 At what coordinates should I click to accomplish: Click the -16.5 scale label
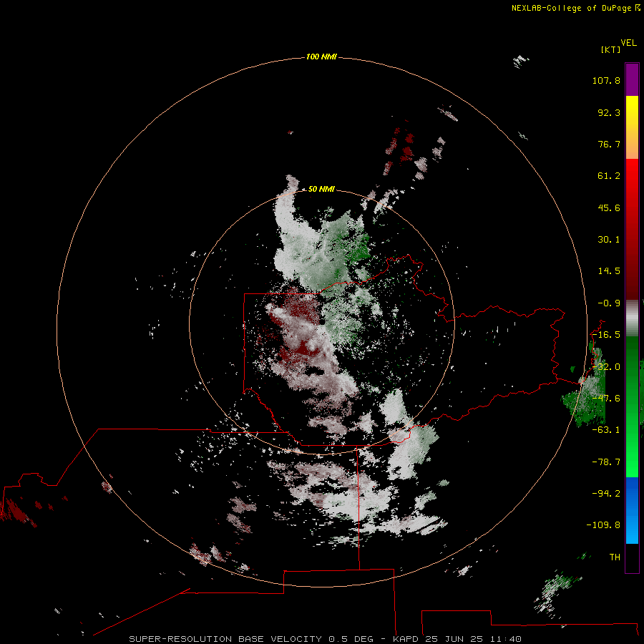pyautogui.click(x=606, y=335)
